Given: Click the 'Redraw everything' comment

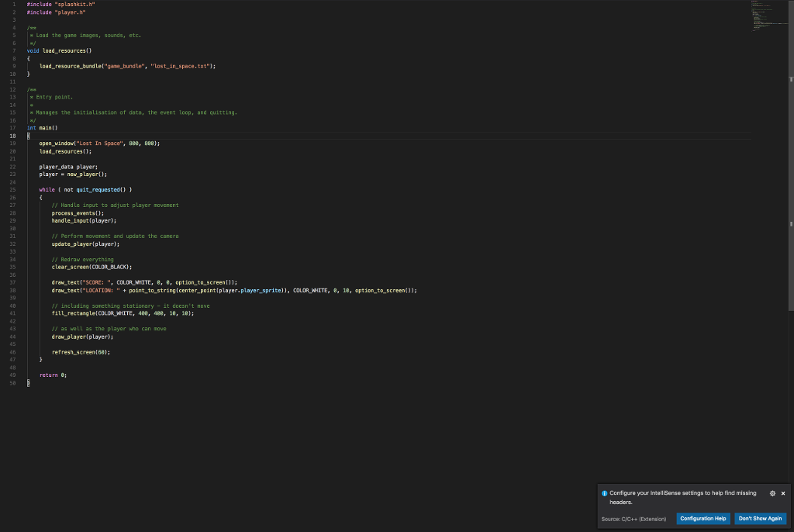Looking at the screenshot, I should point(82,260).
